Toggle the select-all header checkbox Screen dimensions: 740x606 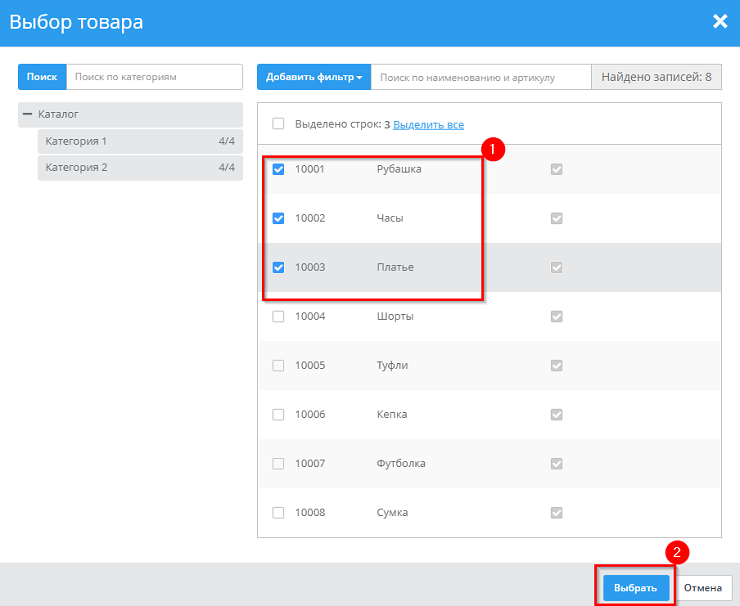279,124
